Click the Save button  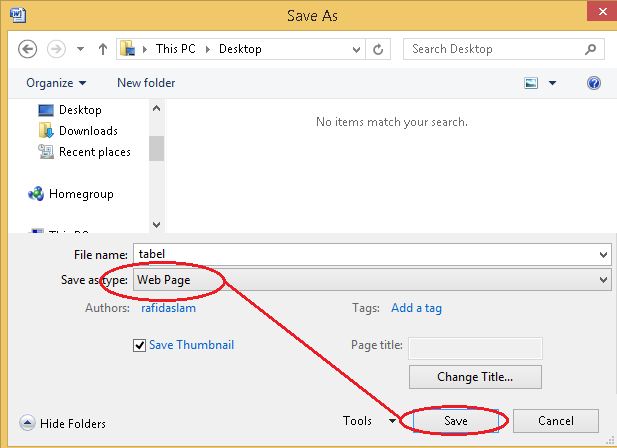456,421
